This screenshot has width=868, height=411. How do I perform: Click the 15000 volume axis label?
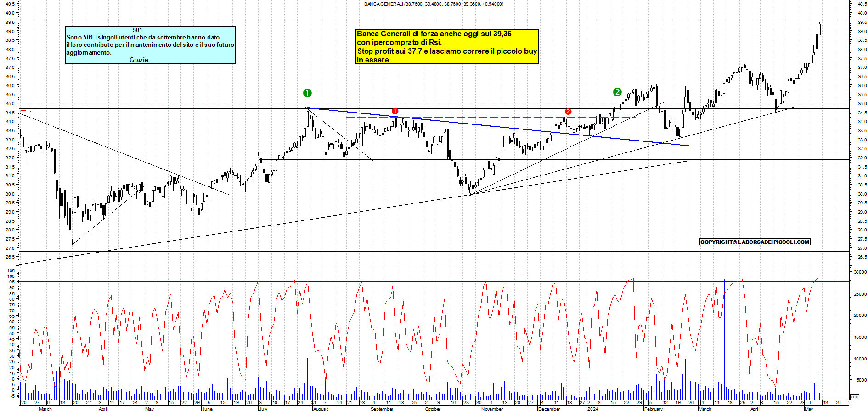tap(860, 337)
